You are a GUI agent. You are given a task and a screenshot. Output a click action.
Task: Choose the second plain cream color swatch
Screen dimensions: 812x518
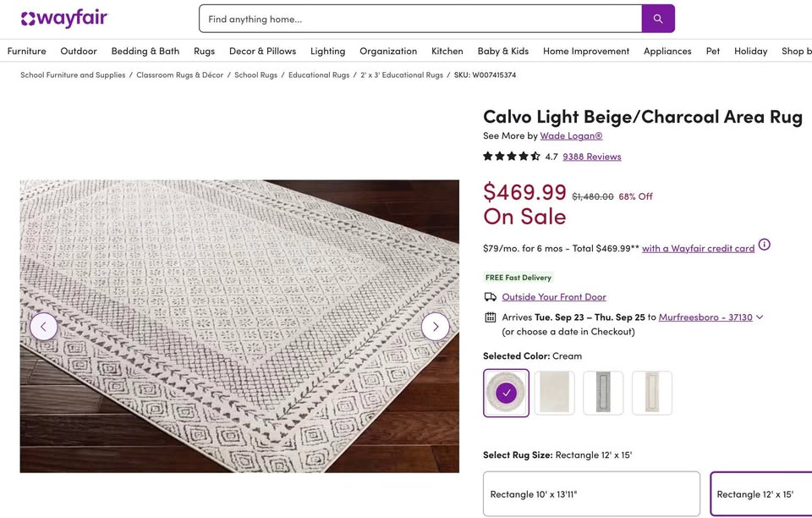[x=554, y=393]
